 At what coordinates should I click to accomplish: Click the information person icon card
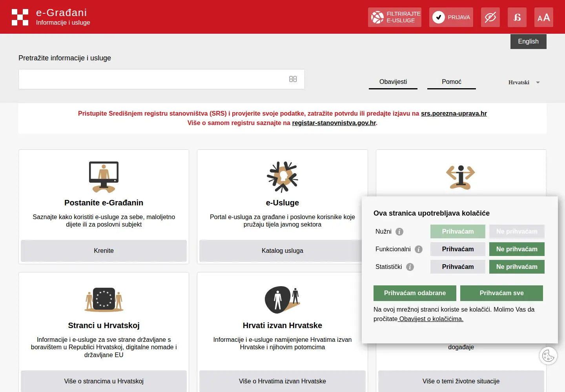click(461, 177)
